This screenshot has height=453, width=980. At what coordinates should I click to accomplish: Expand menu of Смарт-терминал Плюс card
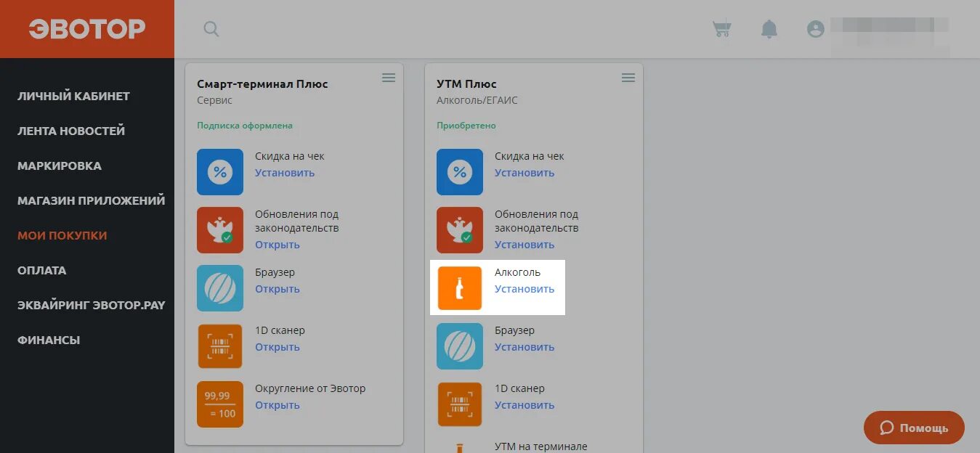click(389, 78)
